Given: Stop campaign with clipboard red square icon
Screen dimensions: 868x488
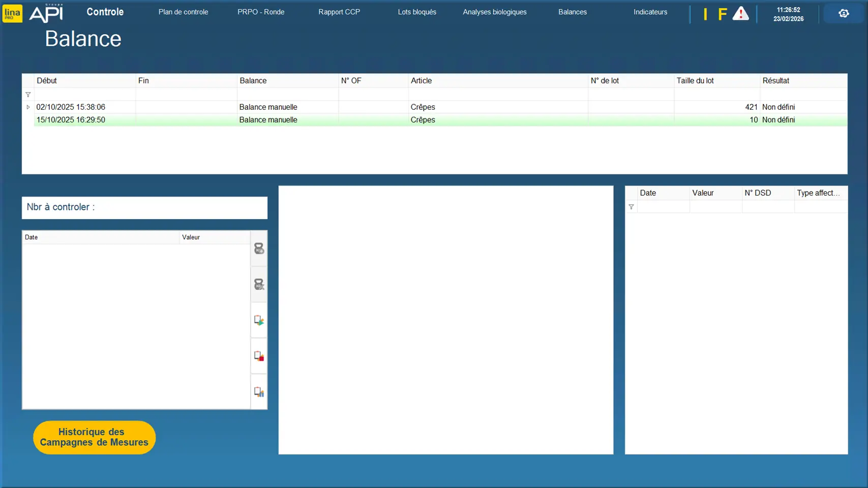Looking at the screenshot, I should pos(259,356).
